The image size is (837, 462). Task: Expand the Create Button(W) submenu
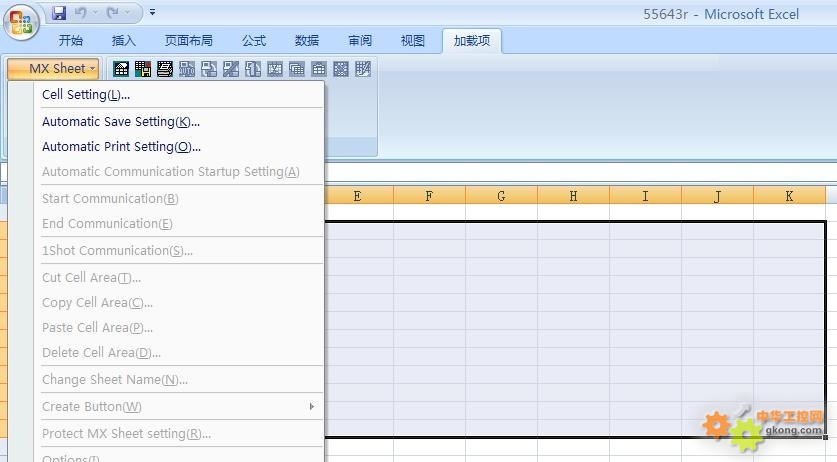coord(181,407)
